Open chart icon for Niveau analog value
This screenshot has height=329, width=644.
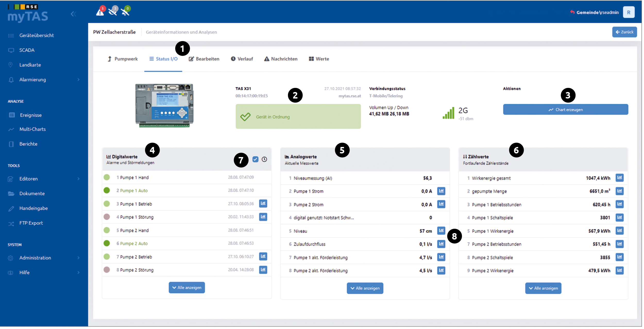441,231
